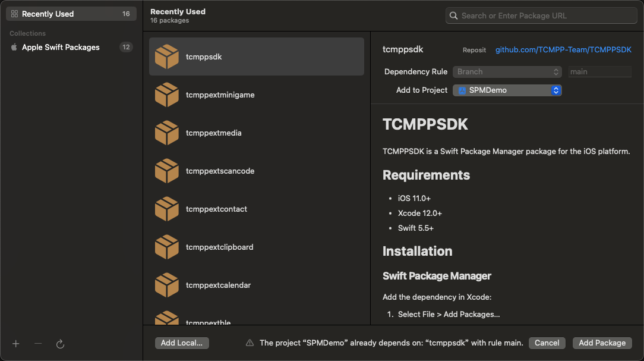Select Apple Swift Packages collection
The width and height of the screenshot is (644, 361).
tap(71, 47)
